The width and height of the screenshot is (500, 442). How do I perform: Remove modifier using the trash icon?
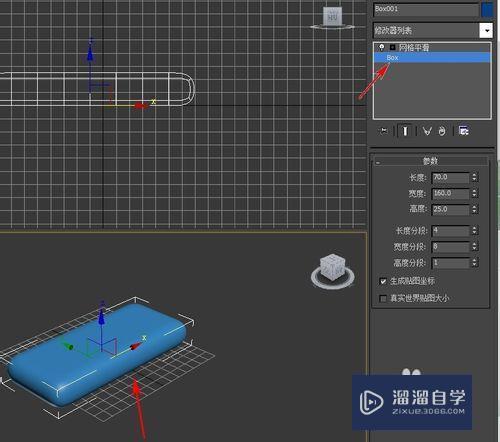[x=442, y=131]
